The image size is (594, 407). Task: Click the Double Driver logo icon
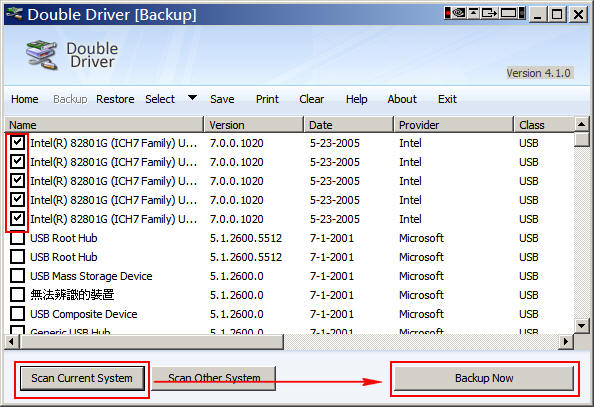coord(42,55)
